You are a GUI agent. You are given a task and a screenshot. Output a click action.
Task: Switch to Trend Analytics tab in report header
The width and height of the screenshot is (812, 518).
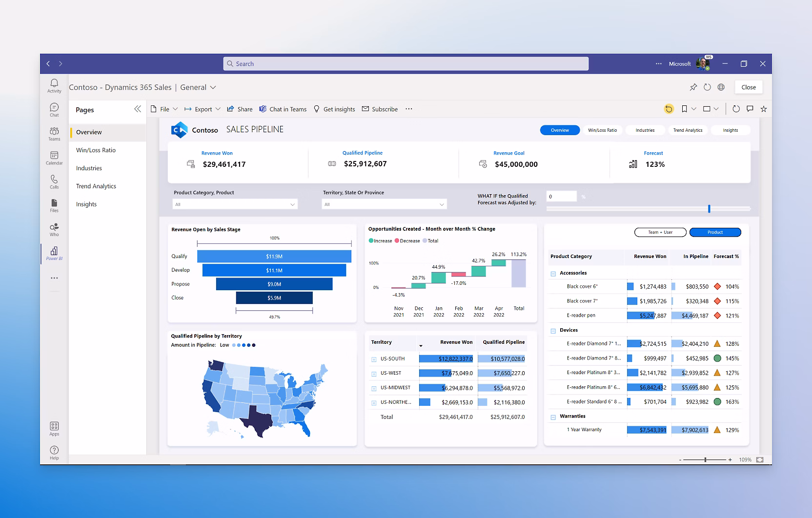pyautogui.click(x=688, y=130)
